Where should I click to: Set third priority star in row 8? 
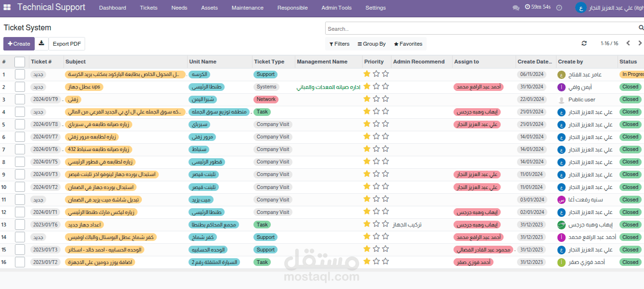[385, 162]
